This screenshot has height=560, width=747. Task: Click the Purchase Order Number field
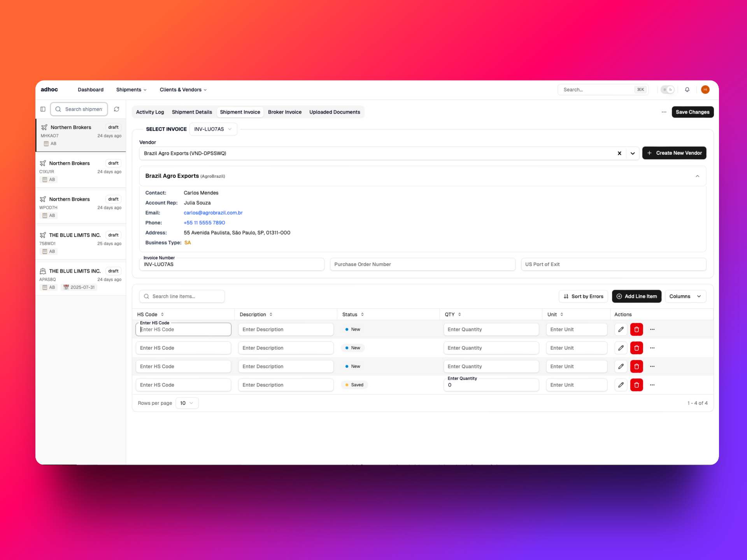(x=423, y=264)
